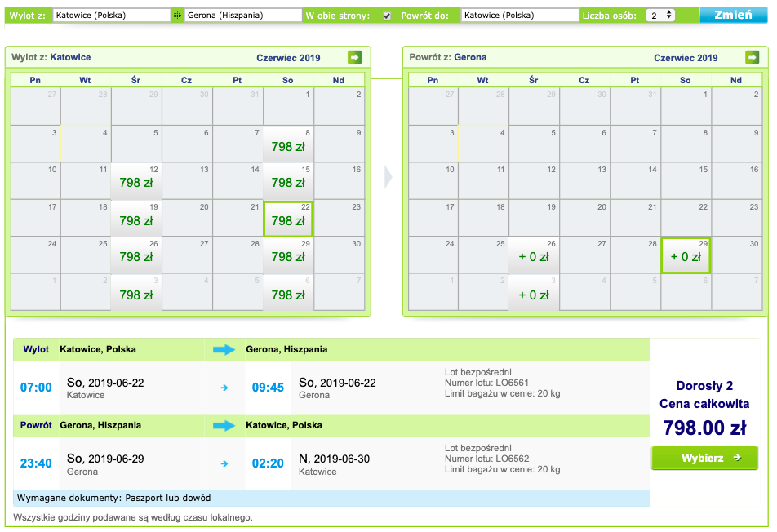Go to next month in return calendar
Screen dimensions: 777x532
752,57
